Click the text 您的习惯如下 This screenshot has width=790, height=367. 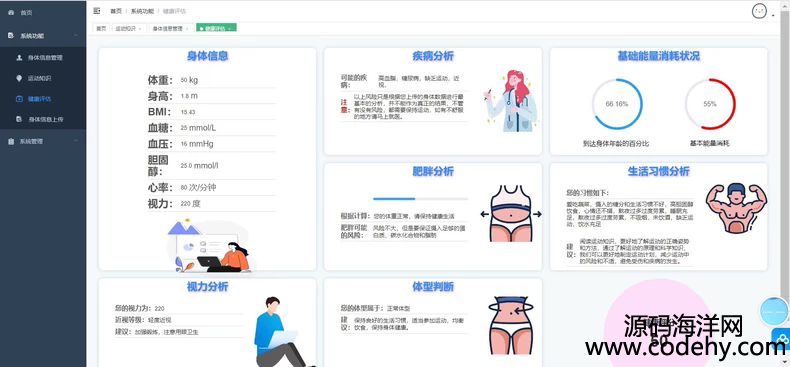coord(587,193)
